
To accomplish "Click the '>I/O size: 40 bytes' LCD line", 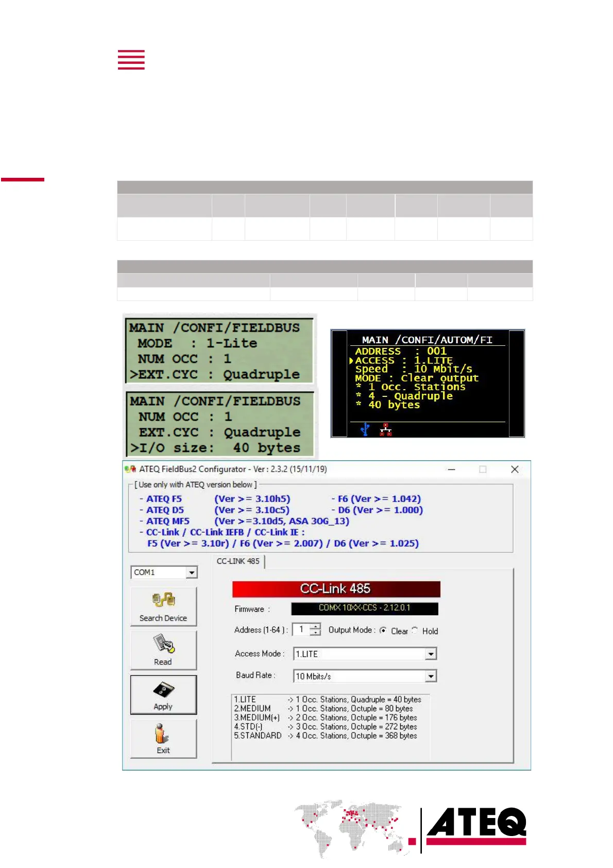I will [x=215, y=448].
